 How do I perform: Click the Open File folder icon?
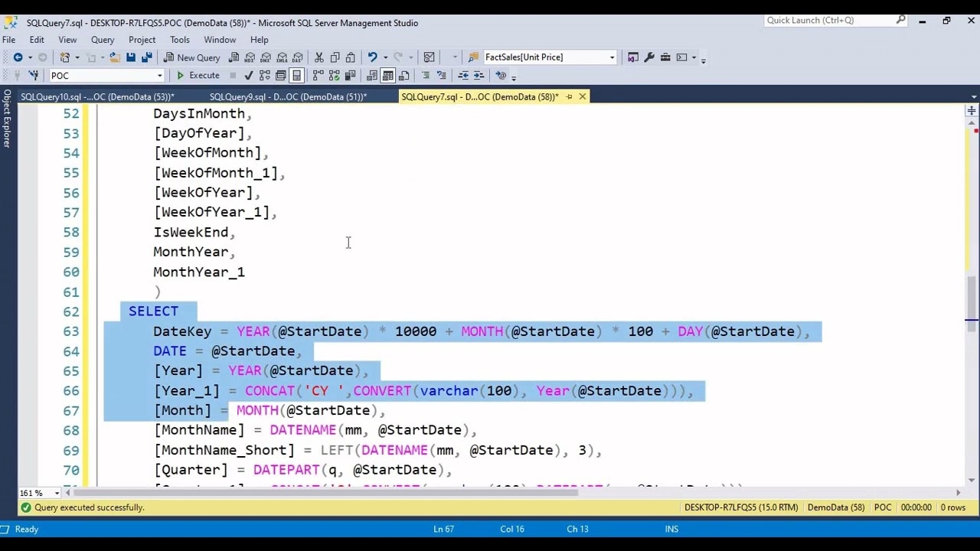[114, 57]
